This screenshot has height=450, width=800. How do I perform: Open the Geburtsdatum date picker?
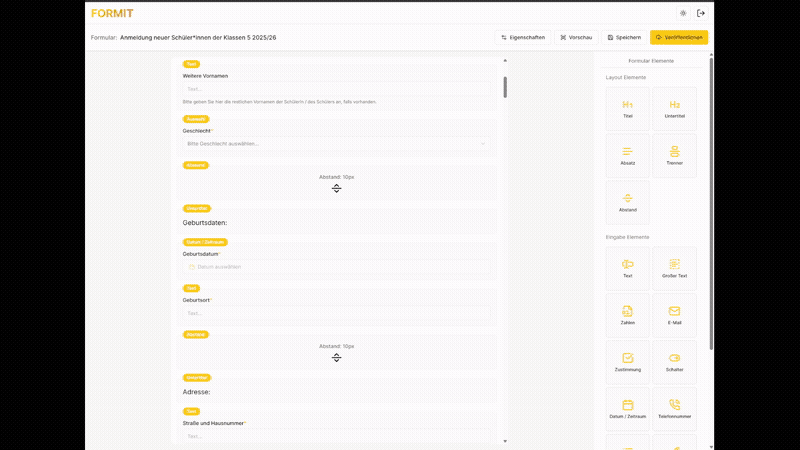[x=337, y=267]
